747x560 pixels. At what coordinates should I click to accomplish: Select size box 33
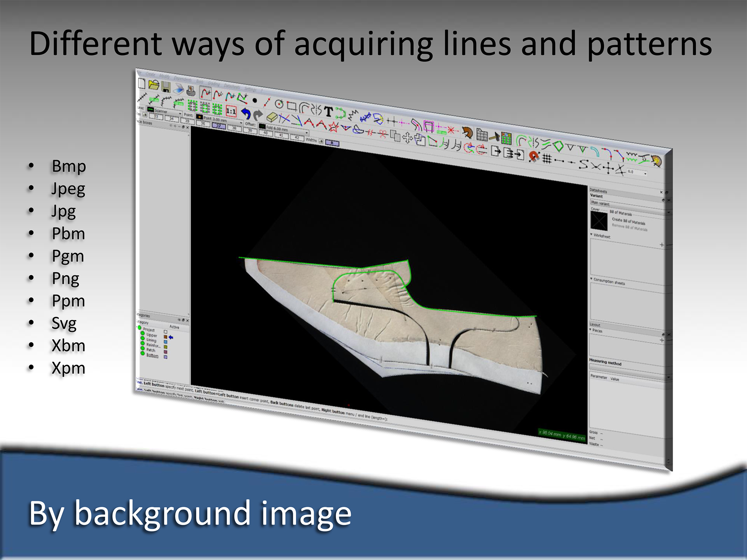(156, 116)
